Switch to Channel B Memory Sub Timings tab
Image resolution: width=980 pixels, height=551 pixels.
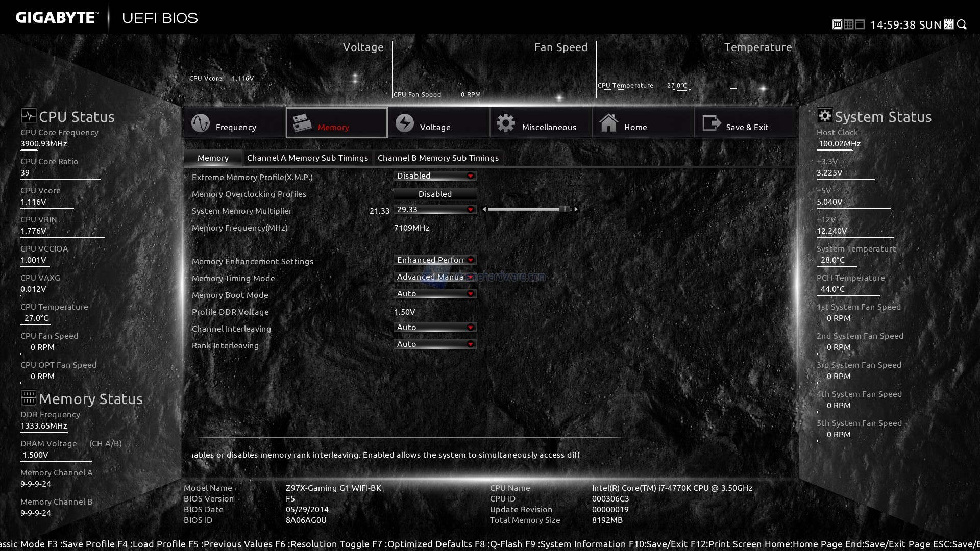pyautogui.click(x=438, y=158)
